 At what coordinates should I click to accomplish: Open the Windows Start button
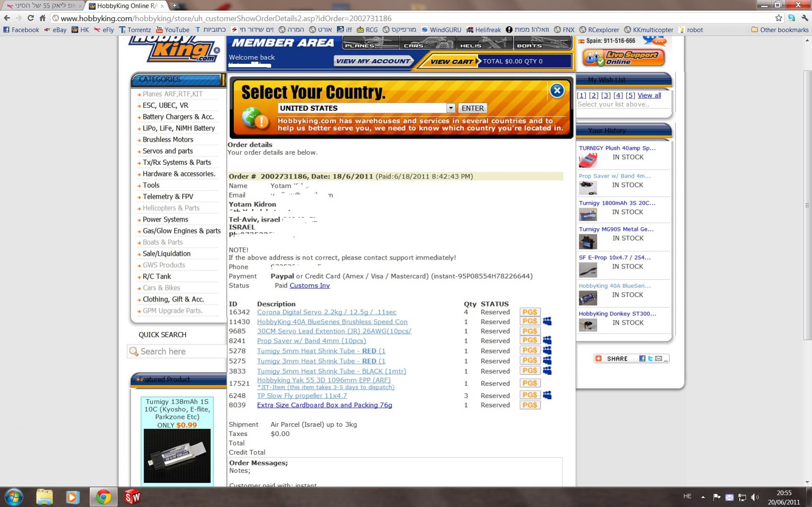click(x=14, y=497)
